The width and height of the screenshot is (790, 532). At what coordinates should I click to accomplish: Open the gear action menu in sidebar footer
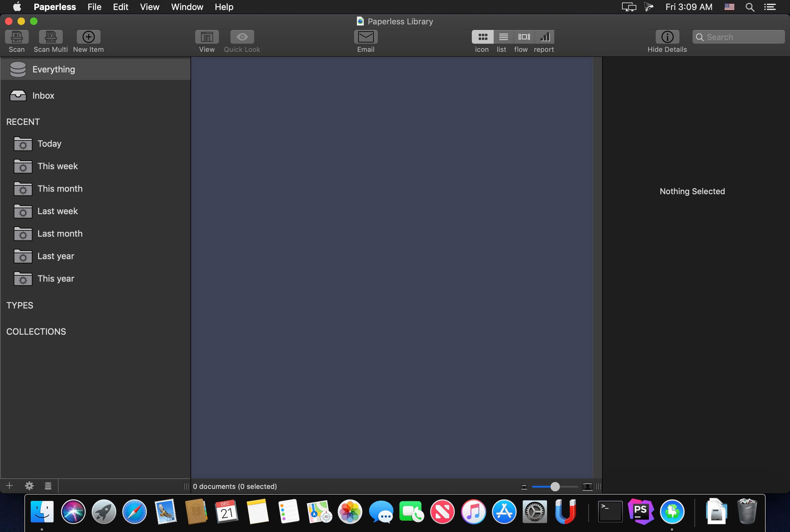click(29, 486)
